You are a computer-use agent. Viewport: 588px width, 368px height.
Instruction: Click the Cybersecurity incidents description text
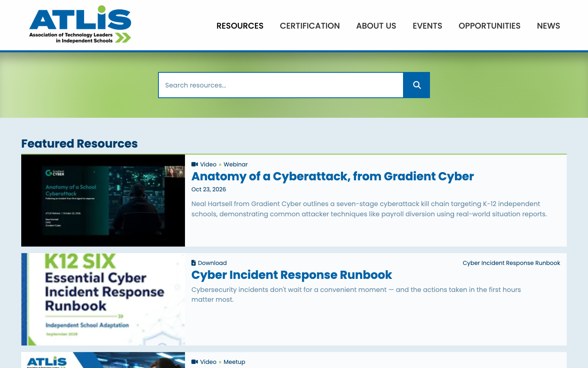pos(356,294)
